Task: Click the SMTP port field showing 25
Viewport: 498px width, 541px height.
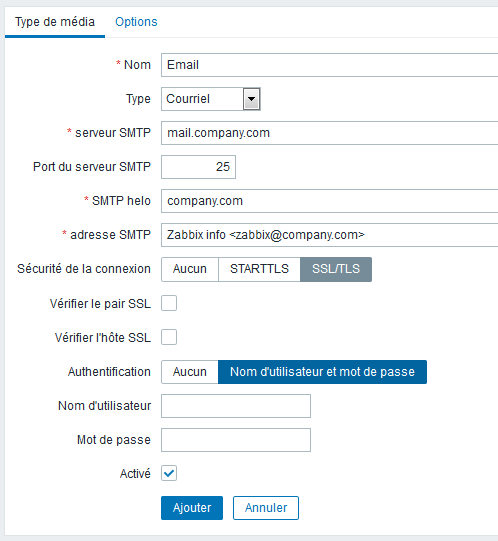Action: [x=198, y=167]
